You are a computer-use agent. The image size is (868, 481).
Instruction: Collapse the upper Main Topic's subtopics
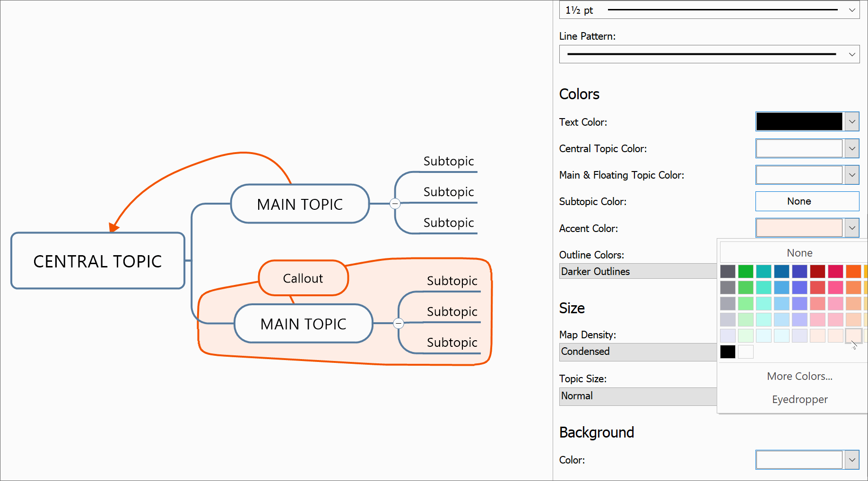[395, 204]
